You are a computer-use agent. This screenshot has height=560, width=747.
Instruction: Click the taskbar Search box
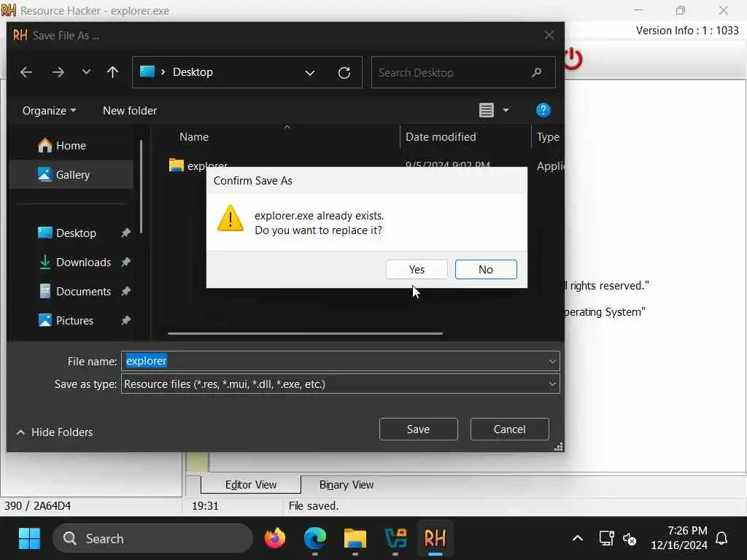pos(152,539)
